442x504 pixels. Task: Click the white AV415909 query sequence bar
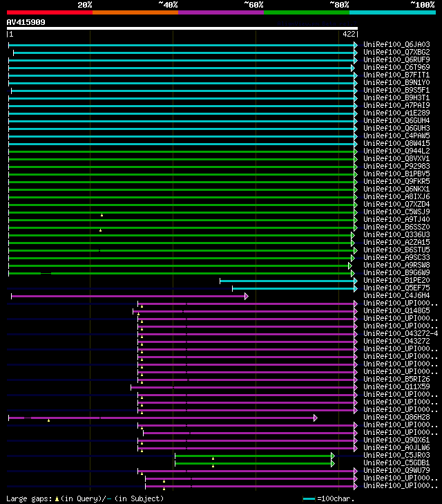click(x=182, y=28)
